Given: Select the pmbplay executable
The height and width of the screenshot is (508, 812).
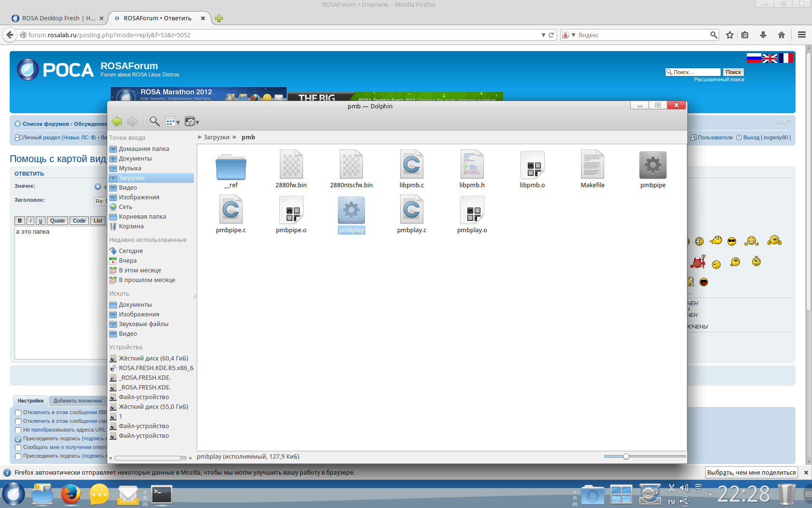Looking at the screenshot, I should [351, 215].
